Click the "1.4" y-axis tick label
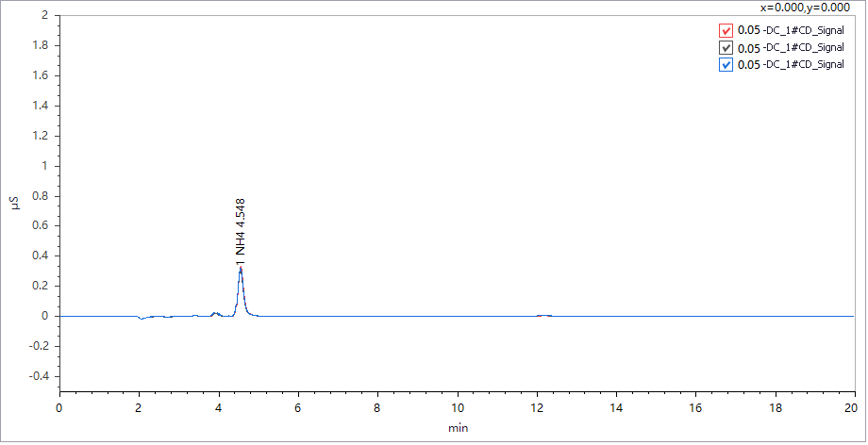Image resolution: width=868 pixels, height=445 pixels. click(41, 106)
